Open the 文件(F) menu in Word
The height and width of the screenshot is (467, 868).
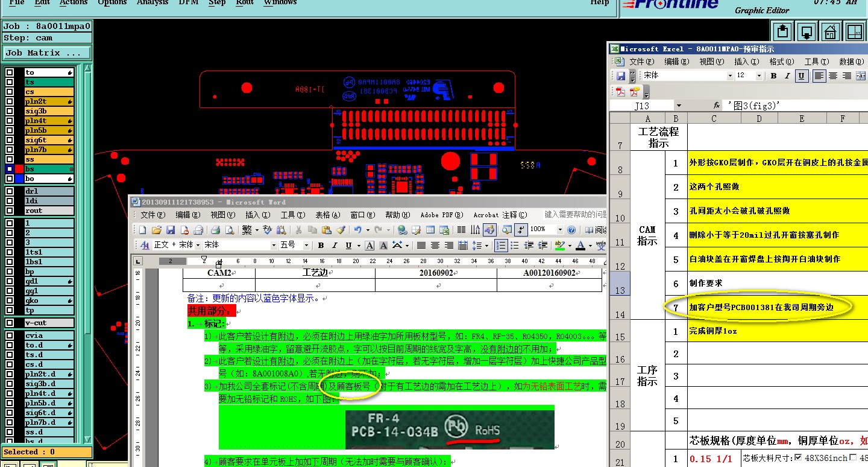[x=153, y=215]
